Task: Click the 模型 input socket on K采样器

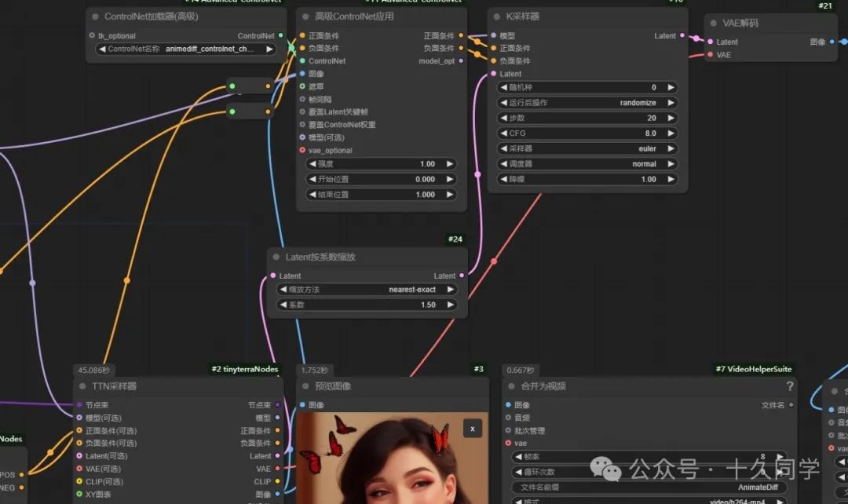Action: coord(493,35)
